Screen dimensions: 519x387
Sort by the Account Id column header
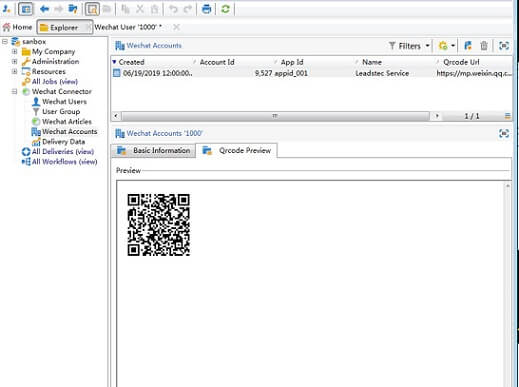pos(217,62)
